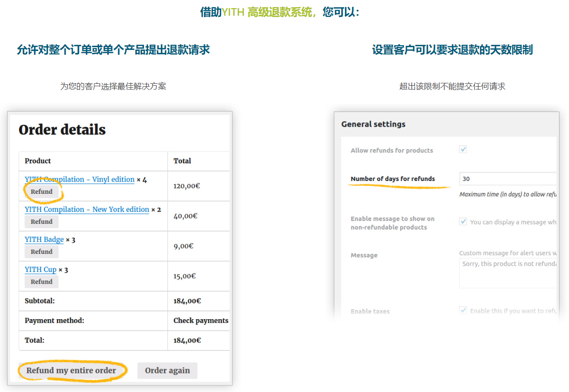
Task: Click the 借助YITH 高级退款系统 page heading
Action: tap(280, 12)
